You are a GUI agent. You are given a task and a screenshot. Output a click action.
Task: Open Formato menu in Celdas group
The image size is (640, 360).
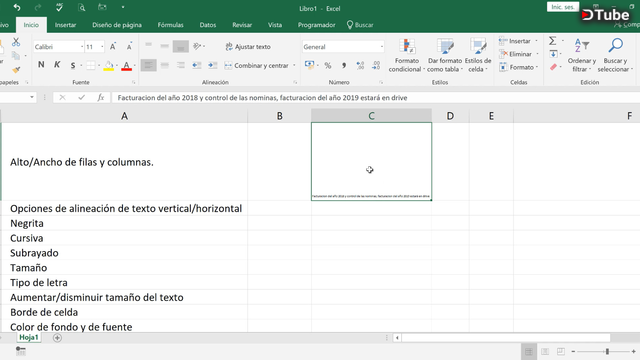518,67
